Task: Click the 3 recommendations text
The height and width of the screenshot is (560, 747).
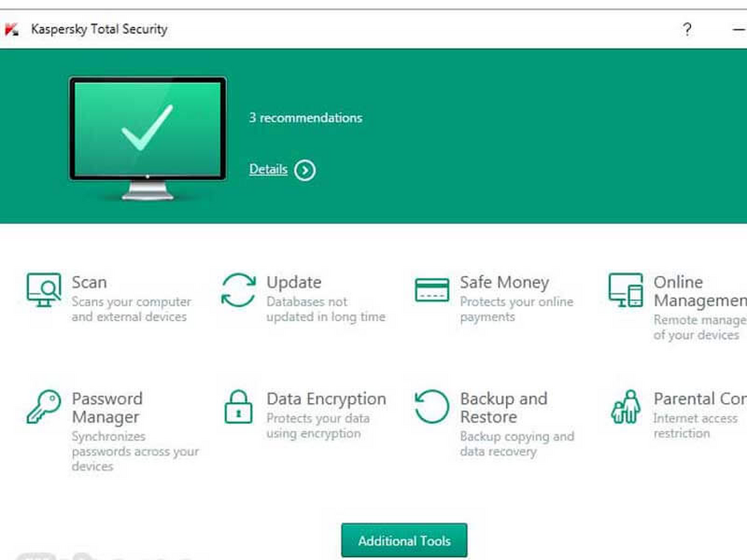Action: (305, 118)
